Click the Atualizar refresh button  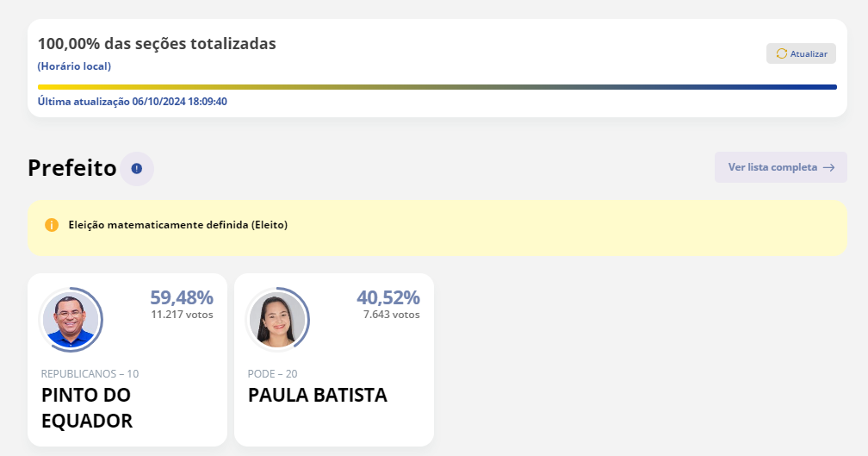(x=801, y=53)
